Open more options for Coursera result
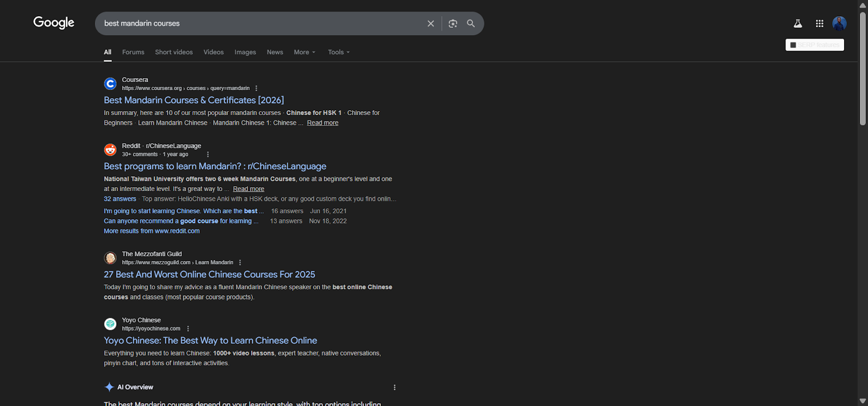Viewport: 868px width, 406px height. point(257,88)
